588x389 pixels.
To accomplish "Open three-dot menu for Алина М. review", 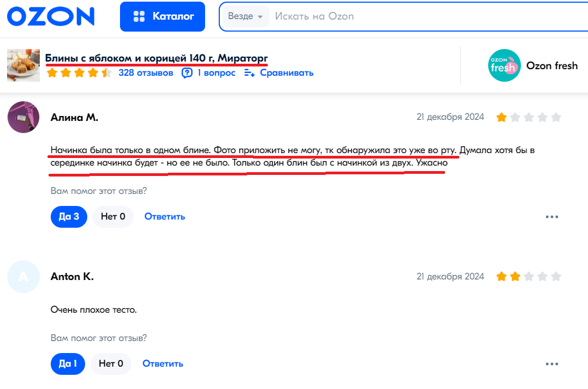I will 551,217.
